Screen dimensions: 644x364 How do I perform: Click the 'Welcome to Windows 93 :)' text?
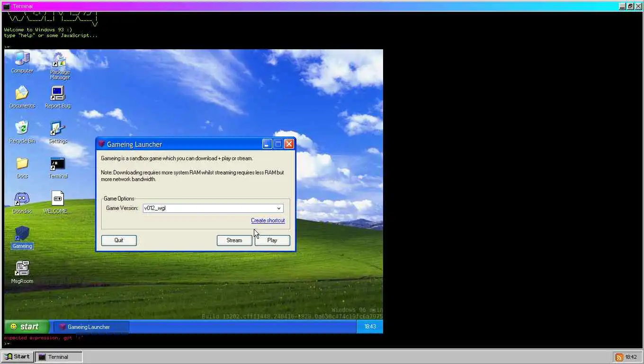(38, 30)
